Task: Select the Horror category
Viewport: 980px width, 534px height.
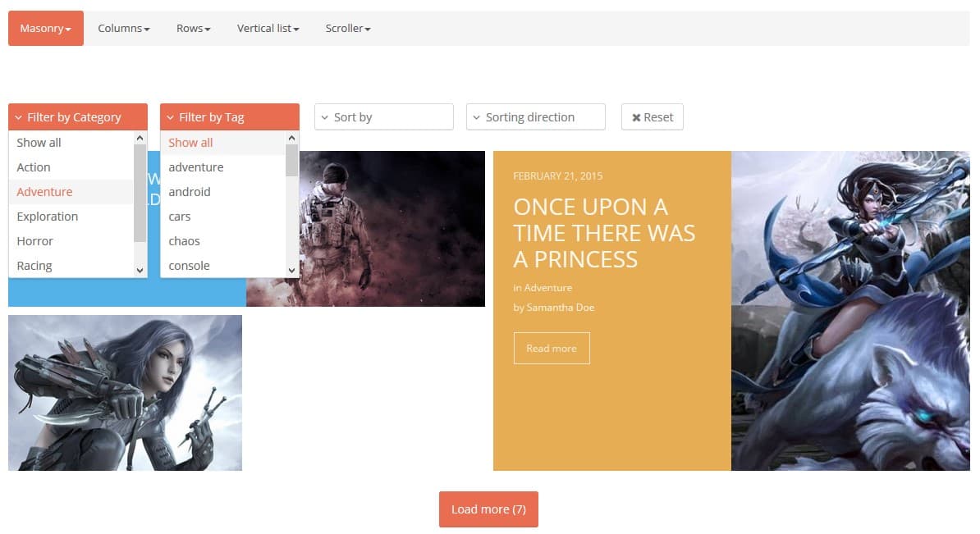Action: tap(71, 241)
